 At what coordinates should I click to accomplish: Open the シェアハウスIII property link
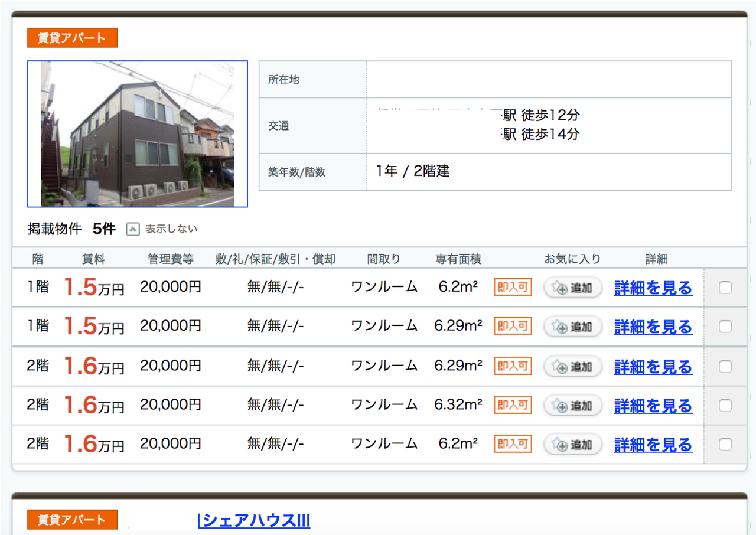(255, 520)
